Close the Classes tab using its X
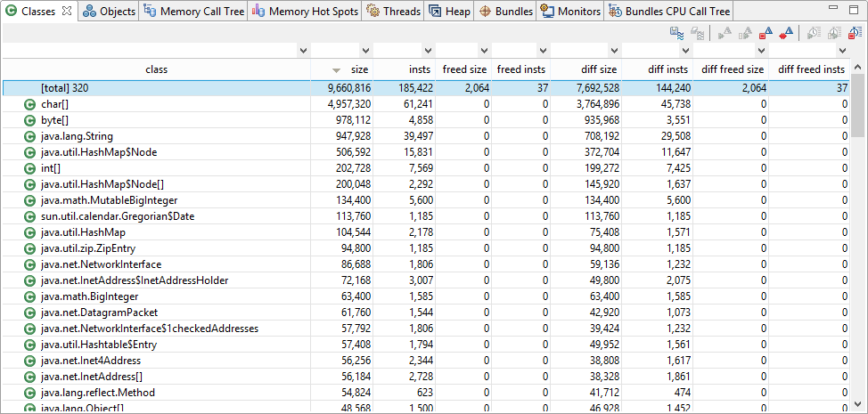The width and height of the screenshot is (868, 414). click(x=67, y=12)
